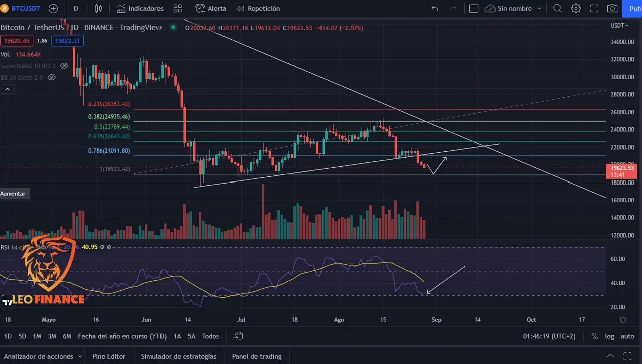
Task: Click the blue buy price 19622.31
Action: point(68,41)
